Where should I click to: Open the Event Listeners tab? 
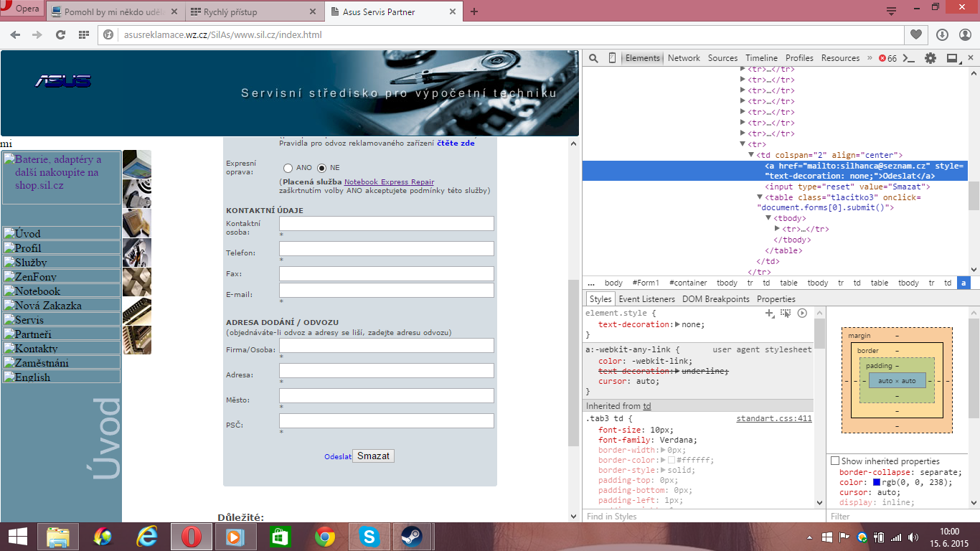tap(646, 299)
